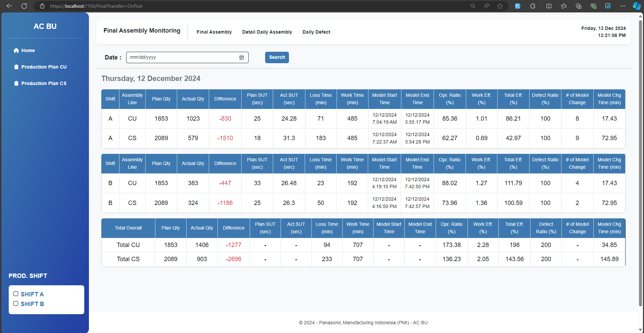Click the page vertical scrollbar
This screenshot has width=644, height=333.
pos(641,163)
